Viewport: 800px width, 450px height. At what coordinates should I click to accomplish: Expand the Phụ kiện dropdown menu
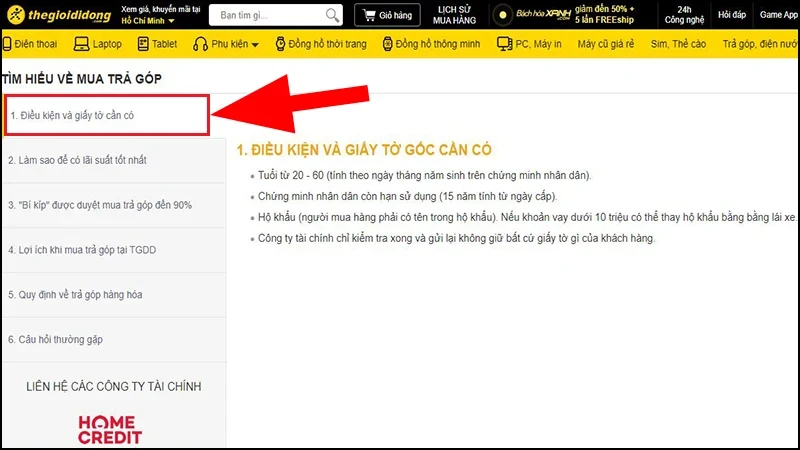(x=229, y=44)
